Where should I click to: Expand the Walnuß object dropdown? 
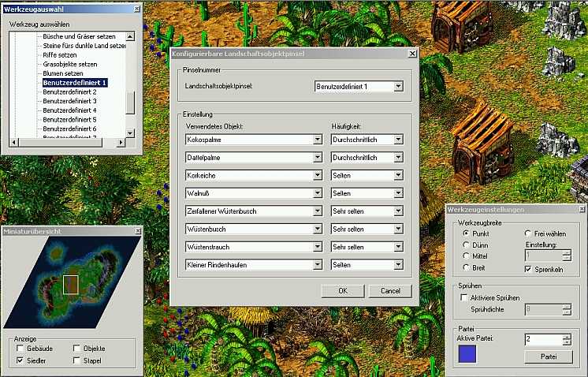(317, 193)
